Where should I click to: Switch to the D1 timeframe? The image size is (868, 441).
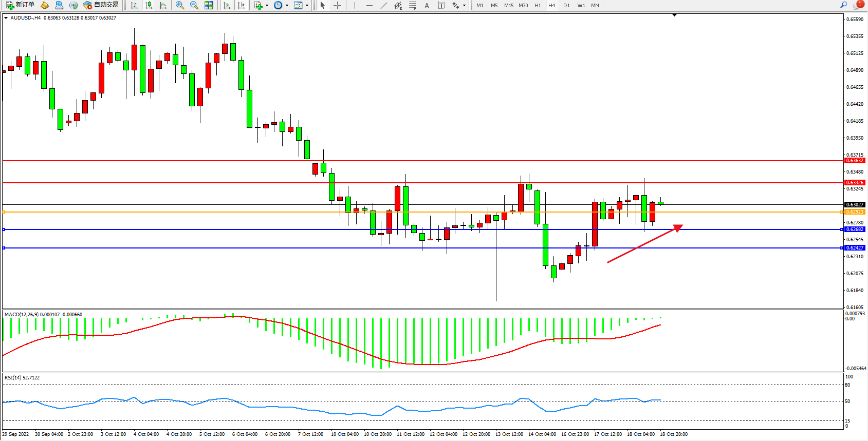(x=566, y=5)
